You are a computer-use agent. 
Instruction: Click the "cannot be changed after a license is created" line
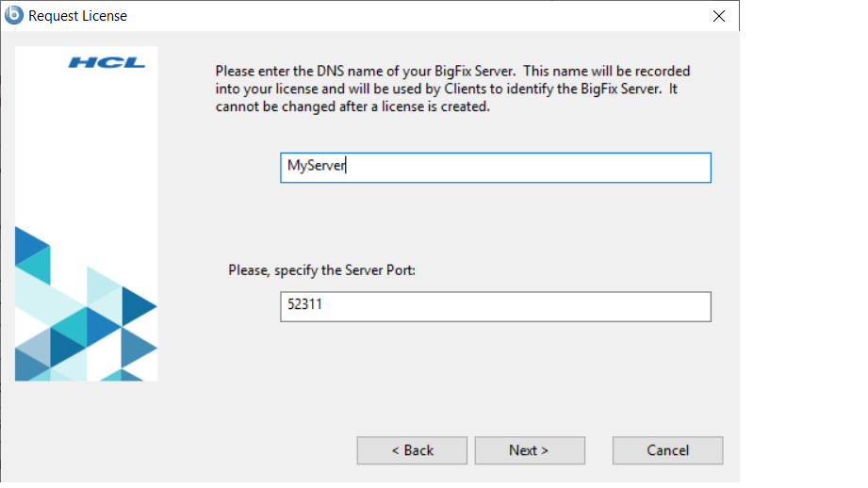pyautogui.click(x=352, y=106)
